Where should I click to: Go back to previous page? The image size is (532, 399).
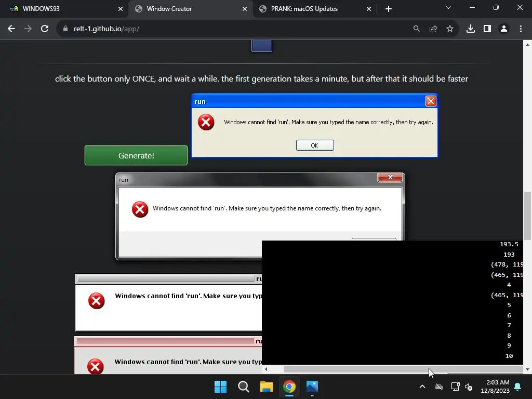[11, 29]
